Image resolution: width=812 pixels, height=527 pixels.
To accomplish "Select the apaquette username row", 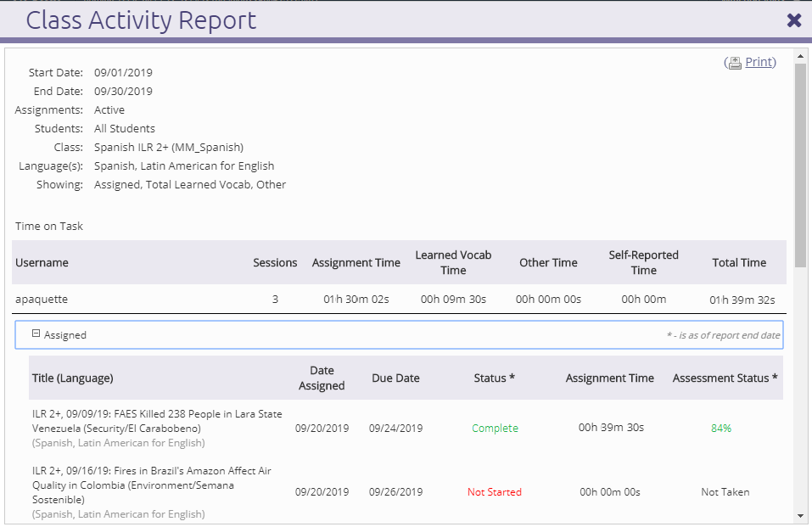I will tap(42, 300).
